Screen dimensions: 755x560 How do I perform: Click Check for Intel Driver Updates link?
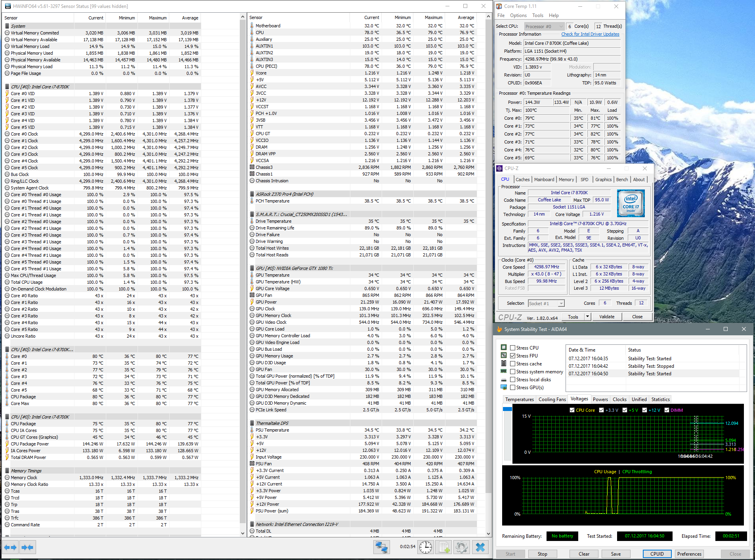point(590,34)
